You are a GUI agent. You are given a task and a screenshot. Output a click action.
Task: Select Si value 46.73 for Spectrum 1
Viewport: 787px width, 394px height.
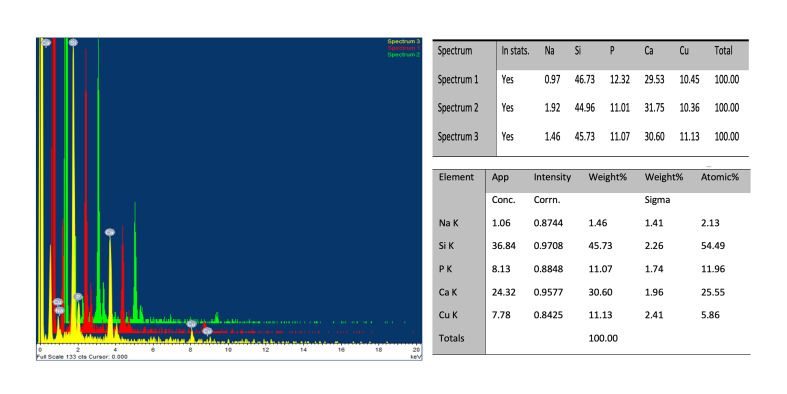tap(585, 79)
